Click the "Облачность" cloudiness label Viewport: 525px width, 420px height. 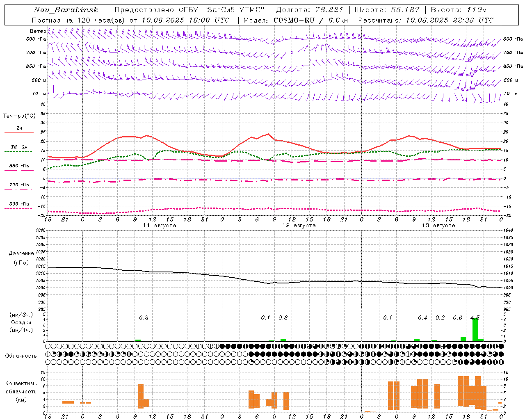click(x=21, y=356)
